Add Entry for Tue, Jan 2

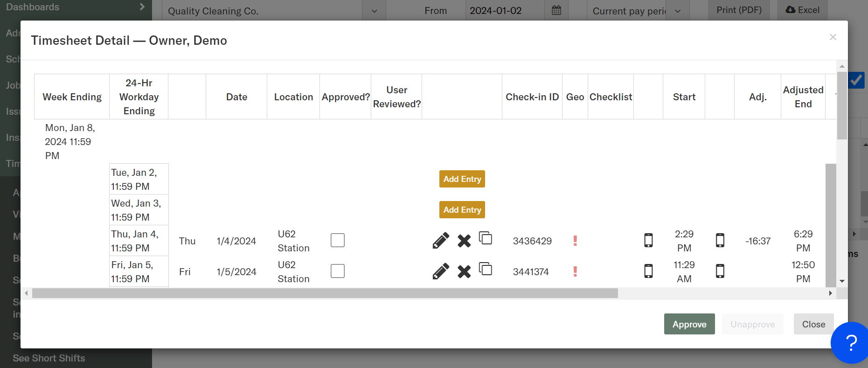tap(462, 179)
